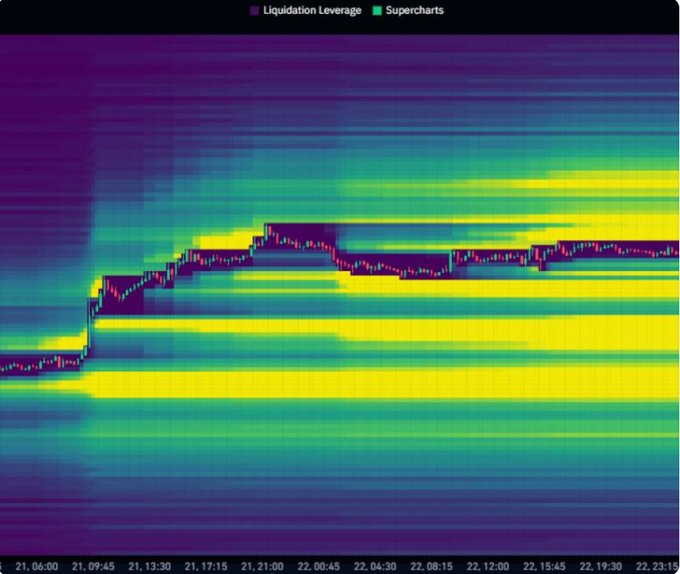Click the green Supercharts legend swatch
Screen dimensions: 680x574
377,11
